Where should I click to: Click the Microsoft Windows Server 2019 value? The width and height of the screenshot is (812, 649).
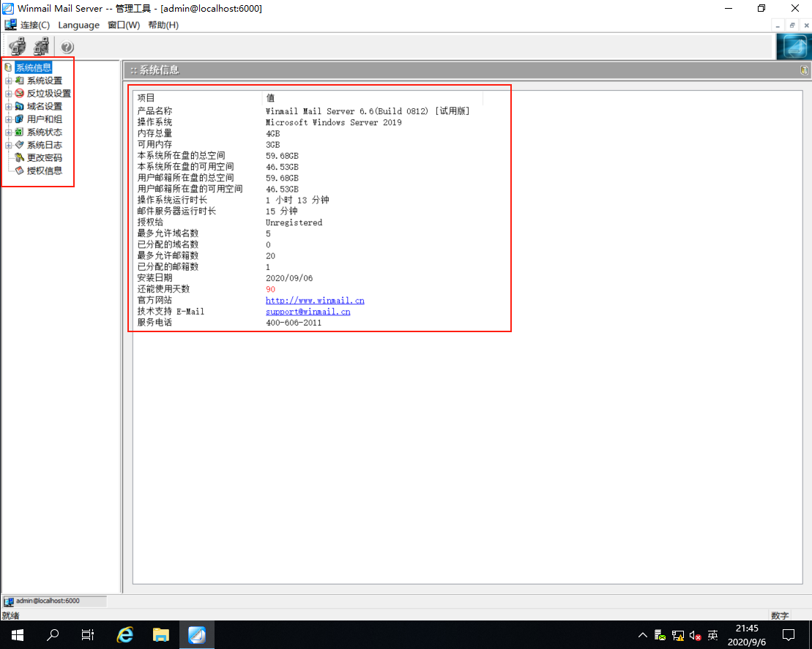(333, 123)
